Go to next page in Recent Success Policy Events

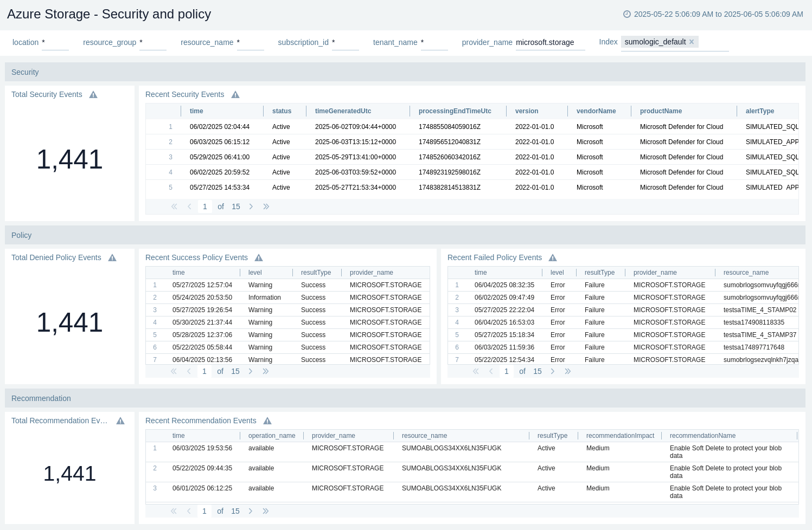click(x=251, y=371)
